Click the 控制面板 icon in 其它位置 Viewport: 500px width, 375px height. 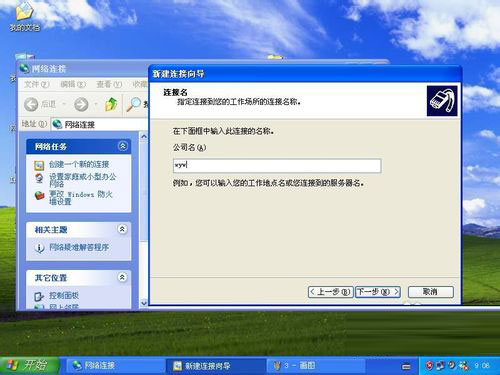tap(39, 296)
